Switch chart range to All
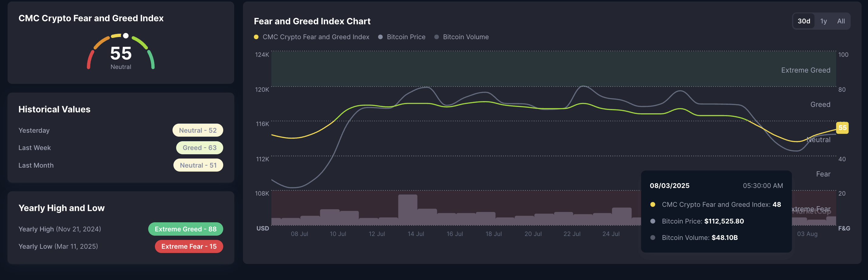This screenshot has width=868, height=280. pyautogui.click(x=841, y=21)
